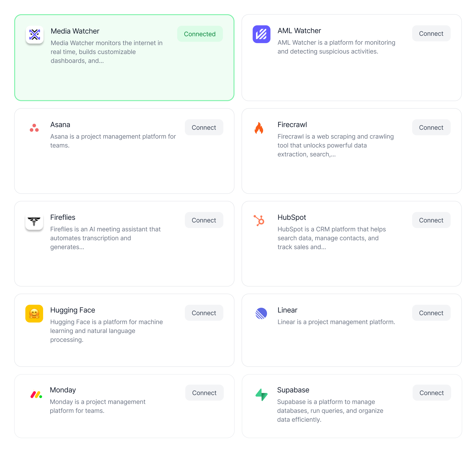Hit Connect for HubSpot CRM
Image resolution: width=476 pixels, height=459 pixels.
[x=431, y=220]
